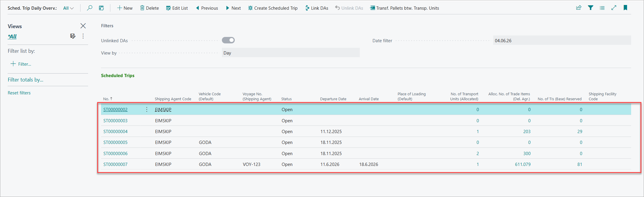Image resolution: width=644 pixels, height=197 pixels.
Task: Add a filter with the Filter... button
Action: tap(21, 64)
